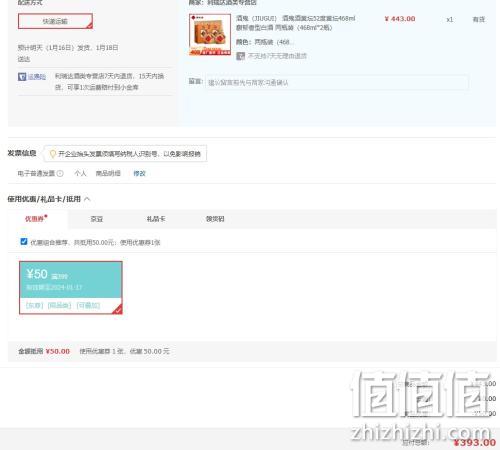
Task: Collapse the 使用优惠/礼品卡/抵用 section chevron
Action: (87, 199)
